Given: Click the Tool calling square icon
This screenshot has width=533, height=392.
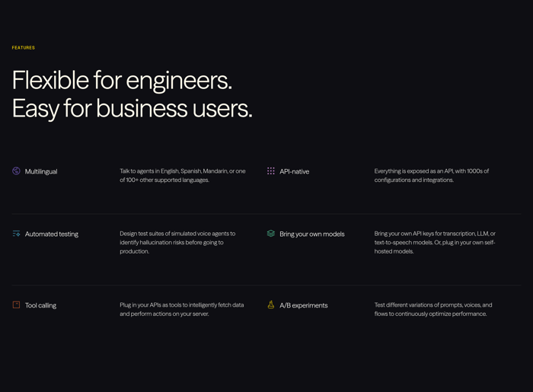Looking at the screenshot, I should 16,305.
